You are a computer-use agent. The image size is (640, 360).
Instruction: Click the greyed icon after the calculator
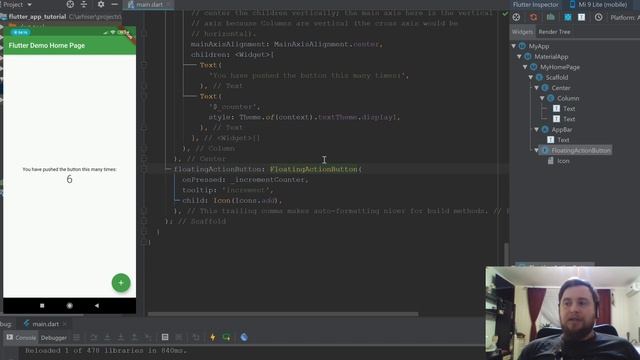[x=179, y=337]
